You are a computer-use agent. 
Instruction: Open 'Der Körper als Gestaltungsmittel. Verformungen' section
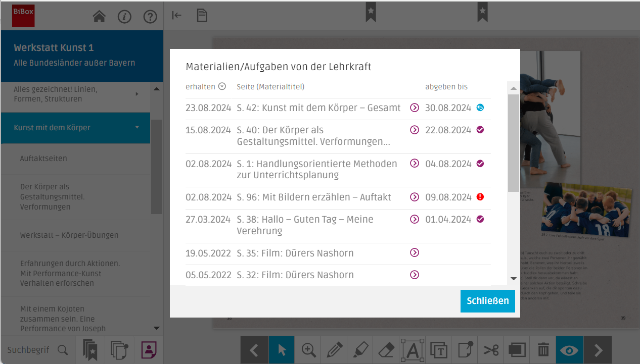point(76,197)
